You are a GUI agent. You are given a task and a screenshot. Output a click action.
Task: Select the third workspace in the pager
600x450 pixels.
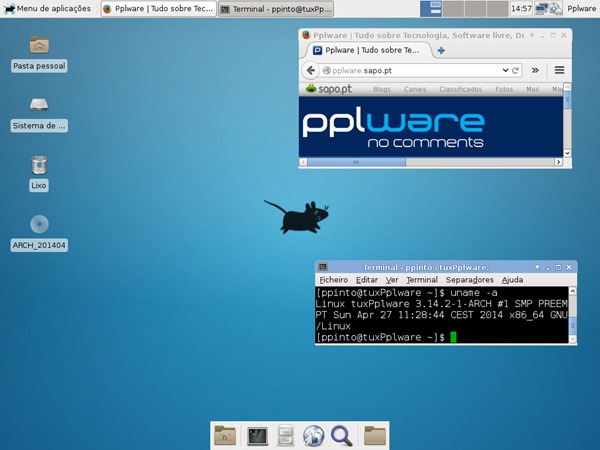point(475,8)
